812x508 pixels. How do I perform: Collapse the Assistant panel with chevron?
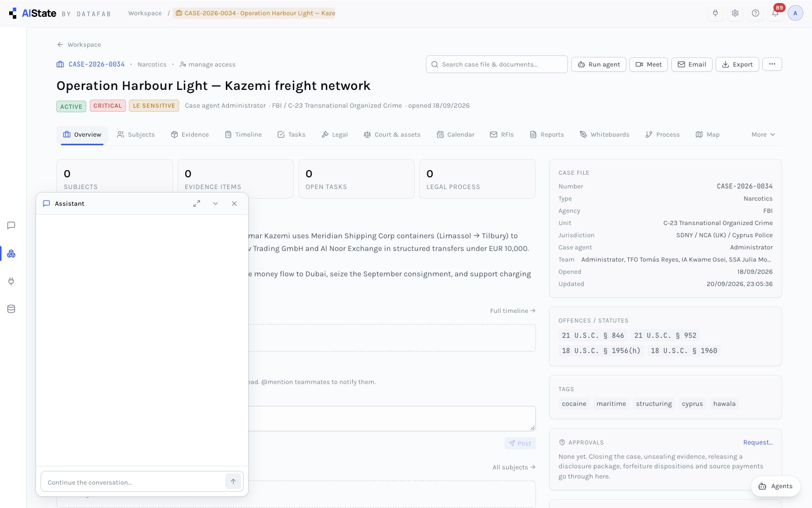click(x=215, y=204)
